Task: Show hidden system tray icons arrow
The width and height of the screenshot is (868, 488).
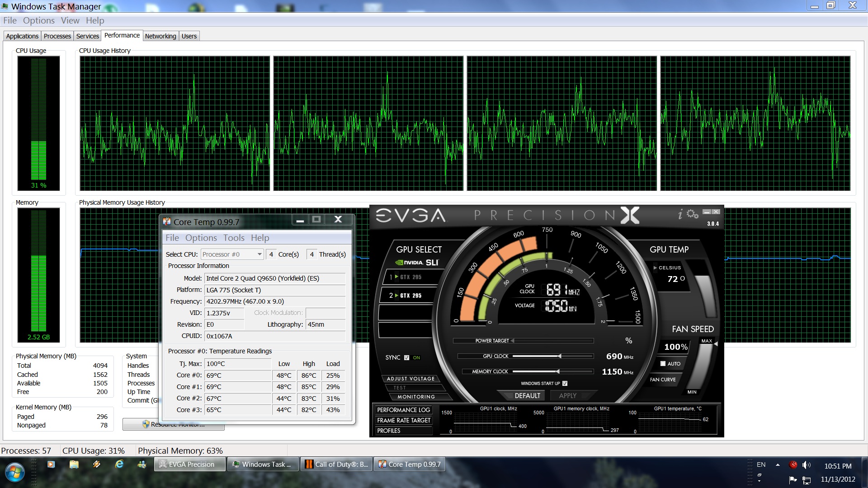Action: tap(778, 465)
